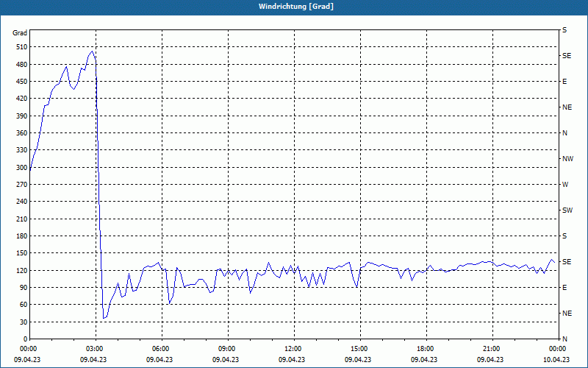The height and width of the screenshot is (368, 588).
Task: Select the 12:00 time label
Action: [292, 349]
